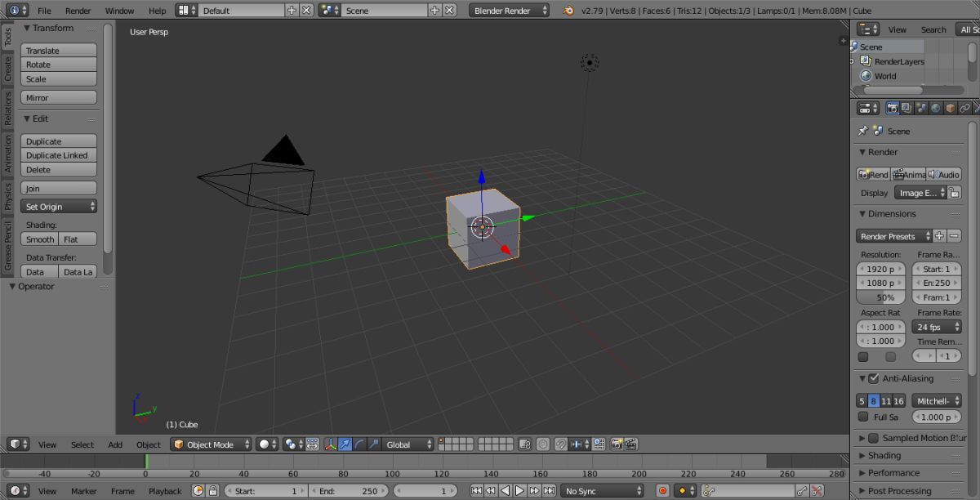Click the 50% resolution percentage slider
Screen dimensions: 980x500
click(881, 297)
